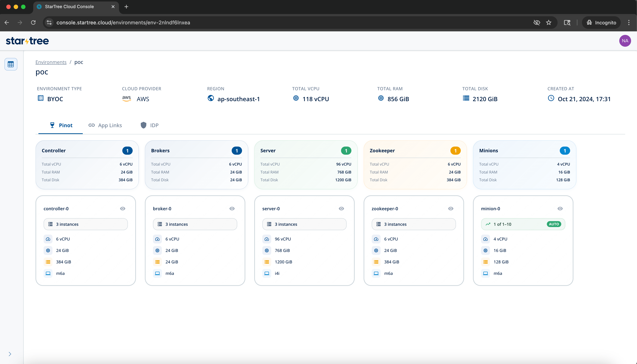This screenshot has width=637, height=364.
Task: Click the disk icon beside 2120 GiB
Action: click(466, 98)
